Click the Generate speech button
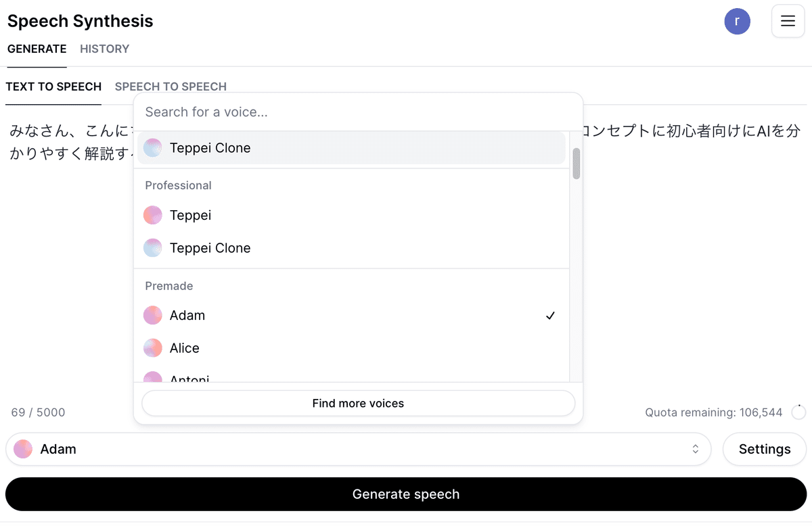Viewport: 812px width, 526px height. (x=406, y=494)
